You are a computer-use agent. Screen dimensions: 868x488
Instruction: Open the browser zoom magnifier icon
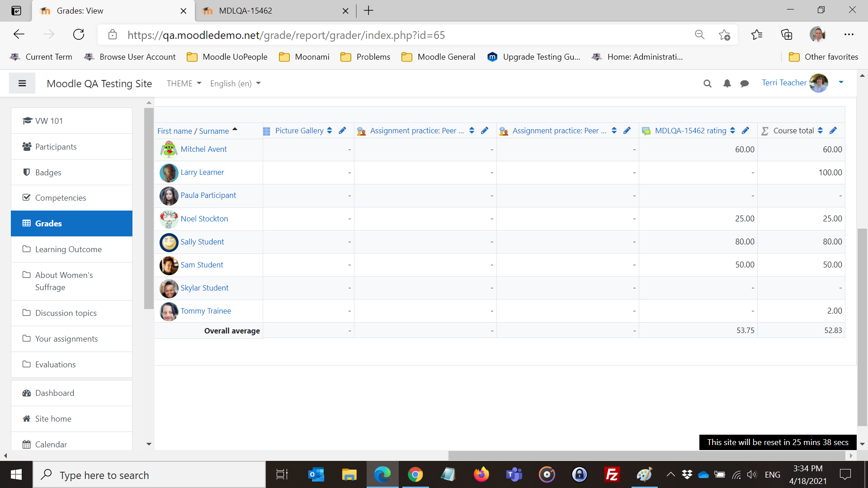pos(699,35)
